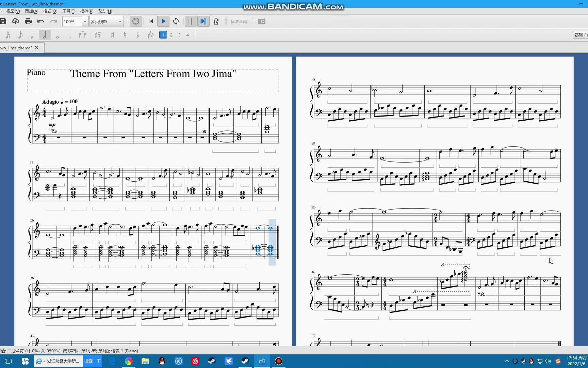Select voice 2
Viewport: 588px width, 368px height.
click(x=171, y=35)
